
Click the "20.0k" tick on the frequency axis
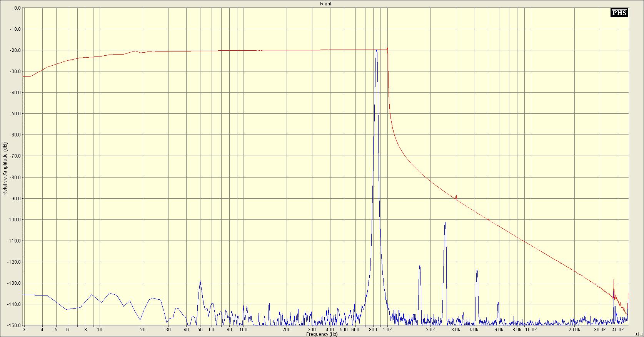click(x=574, y=330)
